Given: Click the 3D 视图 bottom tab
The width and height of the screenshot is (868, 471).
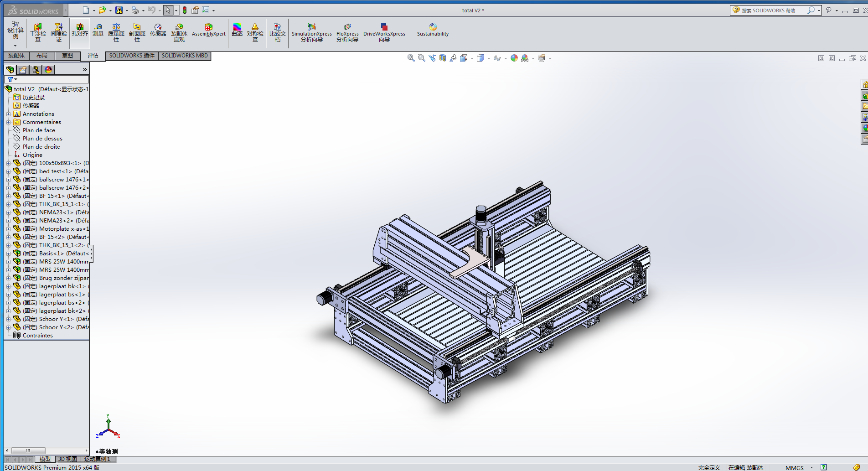Looking at the screenshot, I should [67, 459].
